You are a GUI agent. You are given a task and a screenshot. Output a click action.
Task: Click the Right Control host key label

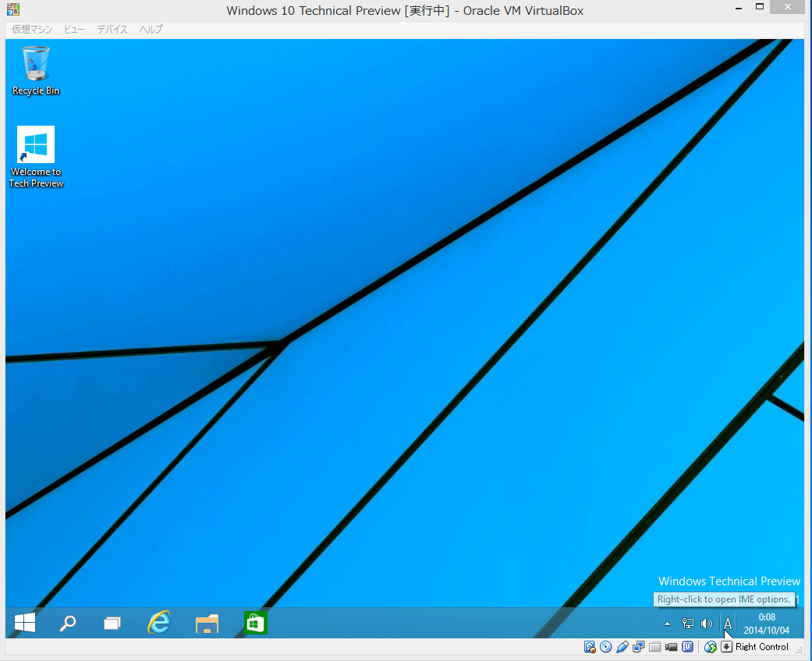click(x=762, y=646)
